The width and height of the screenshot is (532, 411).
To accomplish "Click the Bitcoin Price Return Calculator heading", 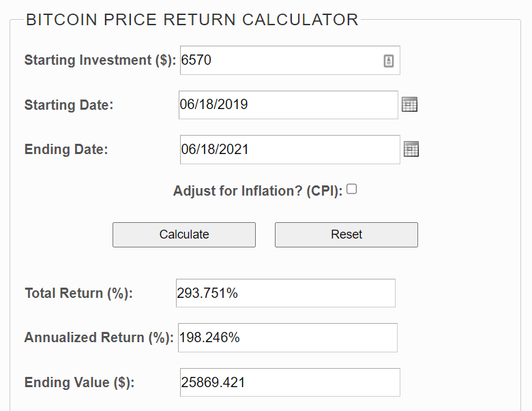I will [192, 20].
